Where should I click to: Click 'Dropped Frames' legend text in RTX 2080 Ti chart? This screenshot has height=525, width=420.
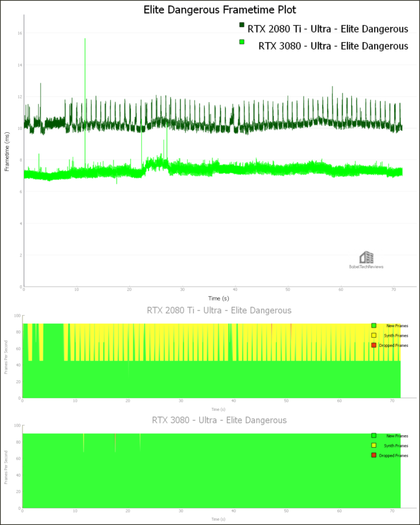(393, 346)
